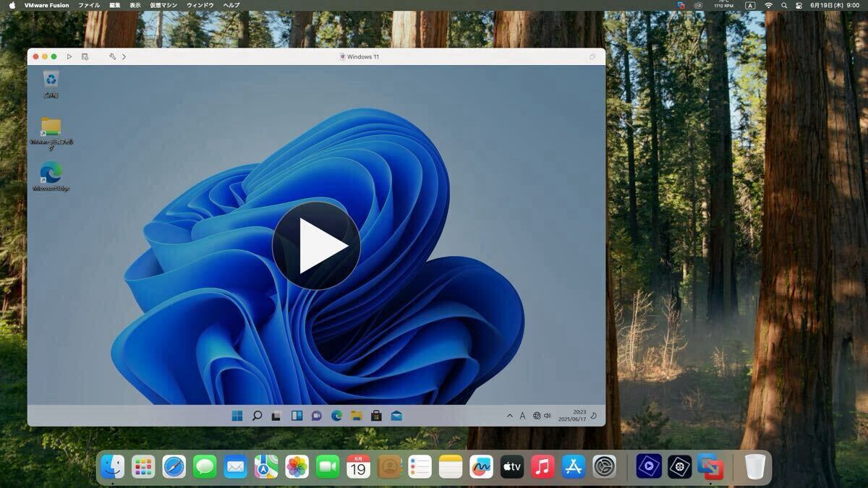Open Mail from the Dock
This screenshot has width=868, height=488.
[235, 467]
